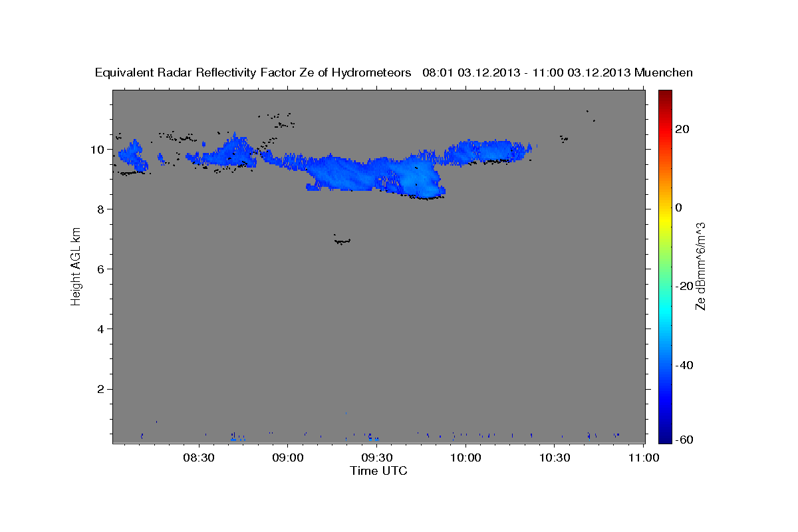
Task: Click the 09:30 time tick label
Action: [x=376, y=458]
